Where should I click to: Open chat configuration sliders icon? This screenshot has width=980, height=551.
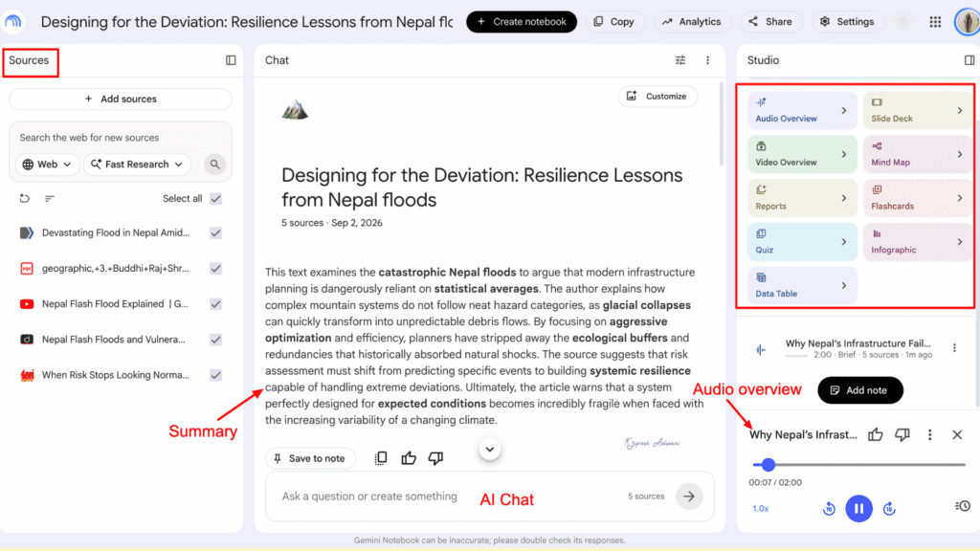pos(680,60)
